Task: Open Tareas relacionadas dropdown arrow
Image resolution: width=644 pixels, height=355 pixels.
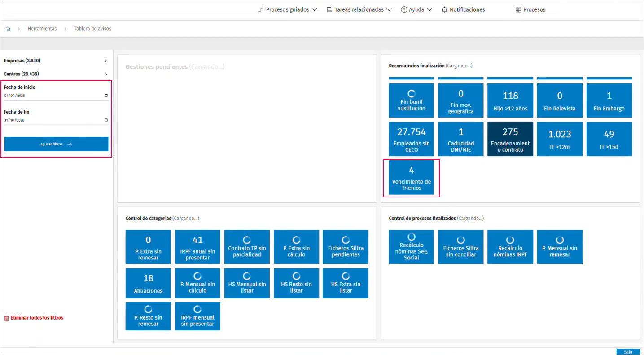Action: click(389, 9)
